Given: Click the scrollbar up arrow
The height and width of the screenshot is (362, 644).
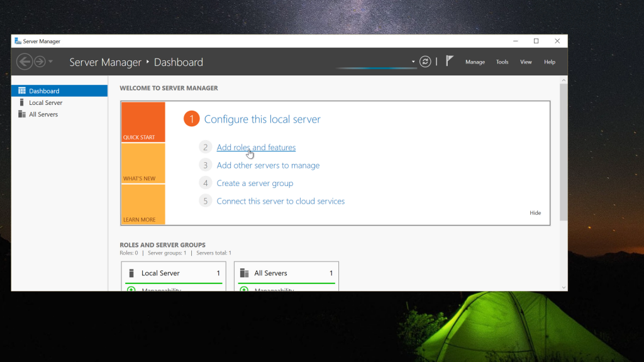Looking at the screenshot, I should click(563, 80).
